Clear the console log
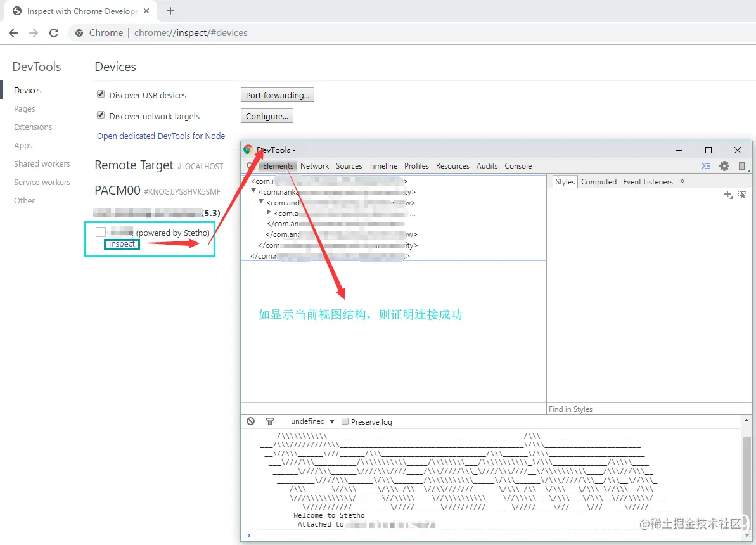Image resolution: width=756 pixels, height=545 pixels. (x=251, y=421)
